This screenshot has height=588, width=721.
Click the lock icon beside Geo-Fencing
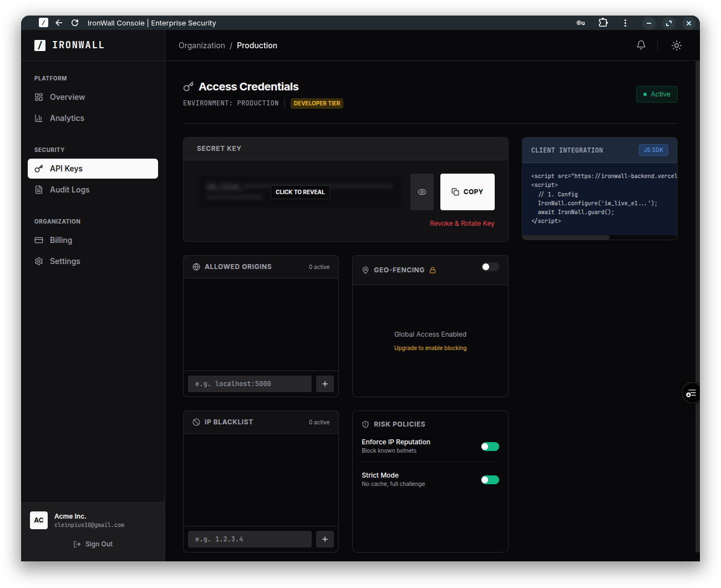[433, 270]
